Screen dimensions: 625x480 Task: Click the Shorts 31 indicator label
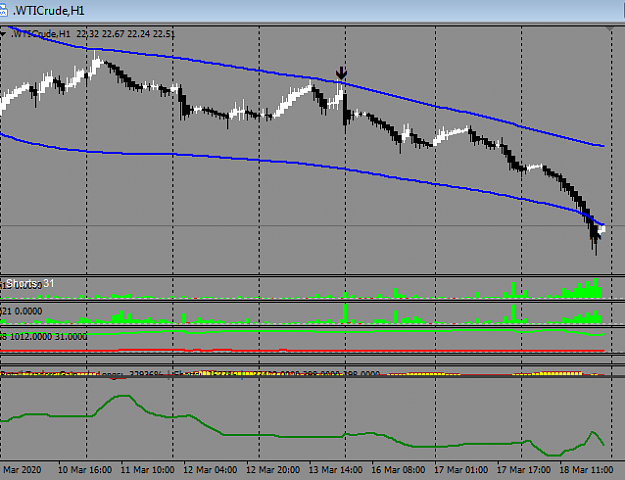[x=30, y=283]
